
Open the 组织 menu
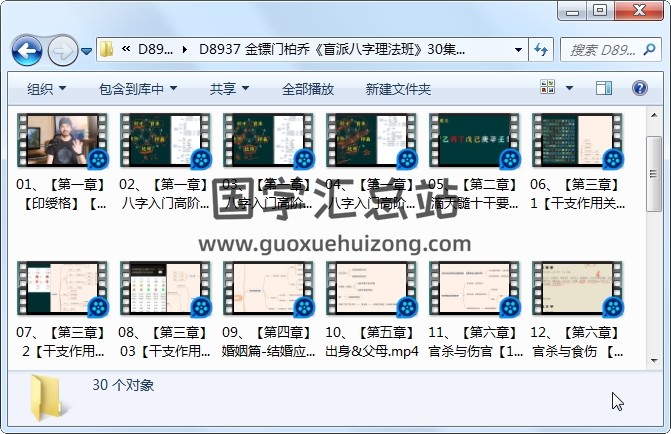point(46,89)
